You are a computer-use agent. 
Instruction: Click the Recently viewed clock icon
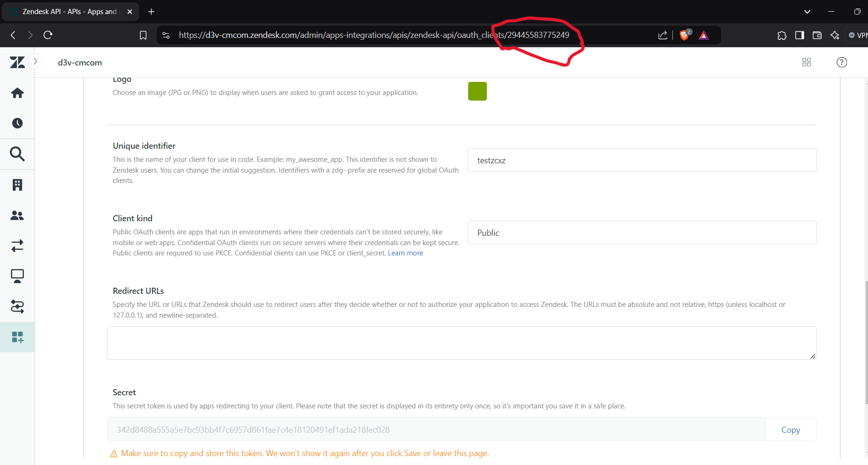(17, 124)
